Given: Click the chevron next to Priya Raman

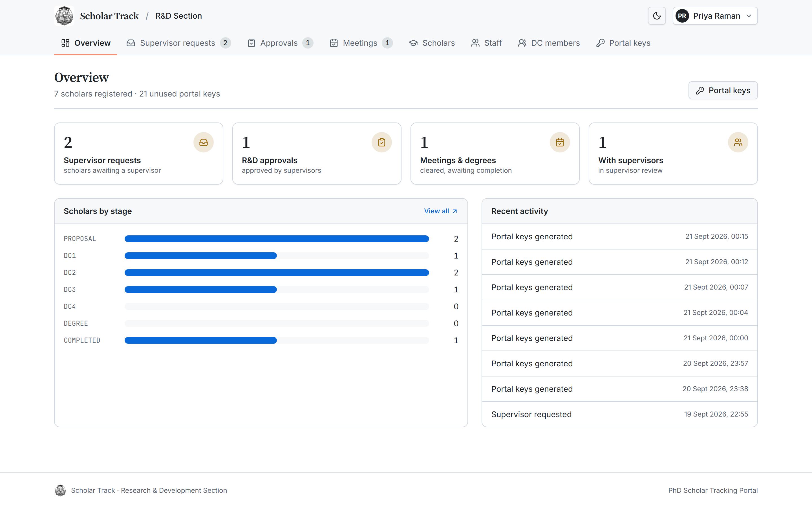Looking at the screenshot, I should click(x=749, y=16).
